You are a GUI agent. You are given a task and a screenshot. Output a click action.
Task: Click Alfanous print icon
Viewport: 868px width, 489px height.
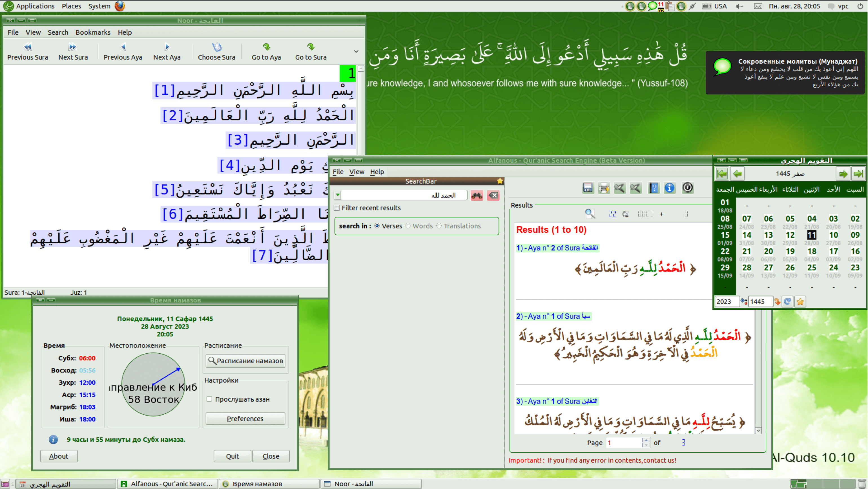click(604, 188)
